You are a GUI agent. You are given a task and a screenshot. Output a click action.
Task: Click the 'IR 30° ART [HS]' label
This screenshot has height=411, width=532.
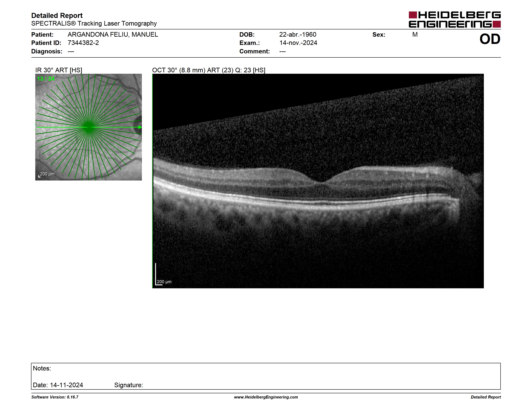point(59,70)
